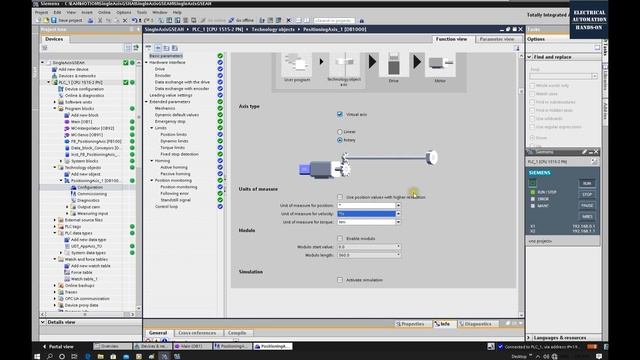Click the pencil icon on the Siemens PLC panel
This screenshot has width=640, height=360.
[x=584, y=152]
